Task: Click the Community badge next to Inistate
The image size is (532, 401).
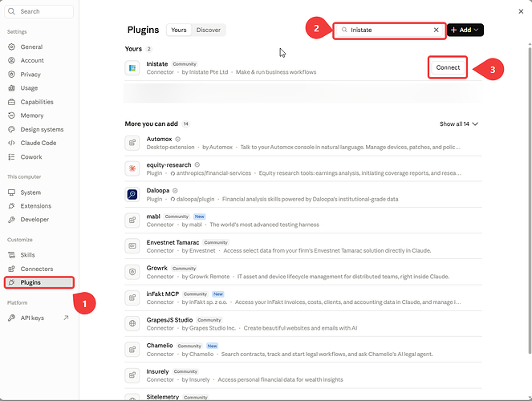Action: pos(185,64)
